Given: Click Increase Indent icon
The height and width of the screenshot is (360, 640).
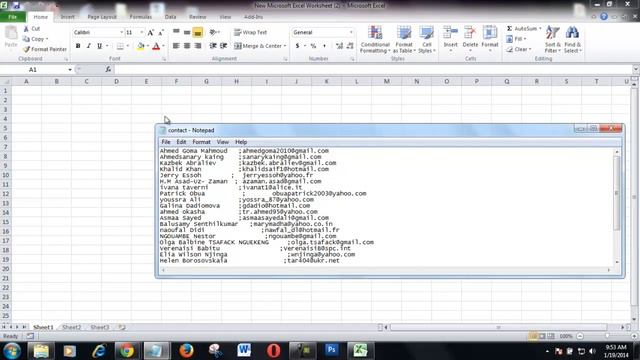Looking at the screenshot, I should click(x=224, y=46).
